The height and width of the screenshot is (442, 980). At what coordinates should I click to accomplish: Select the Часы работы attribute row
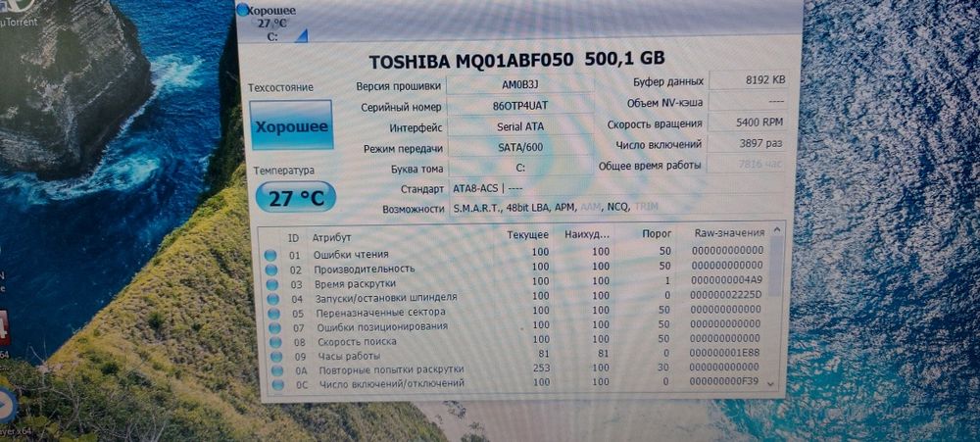pyautogui.click(x=518, y=354)
